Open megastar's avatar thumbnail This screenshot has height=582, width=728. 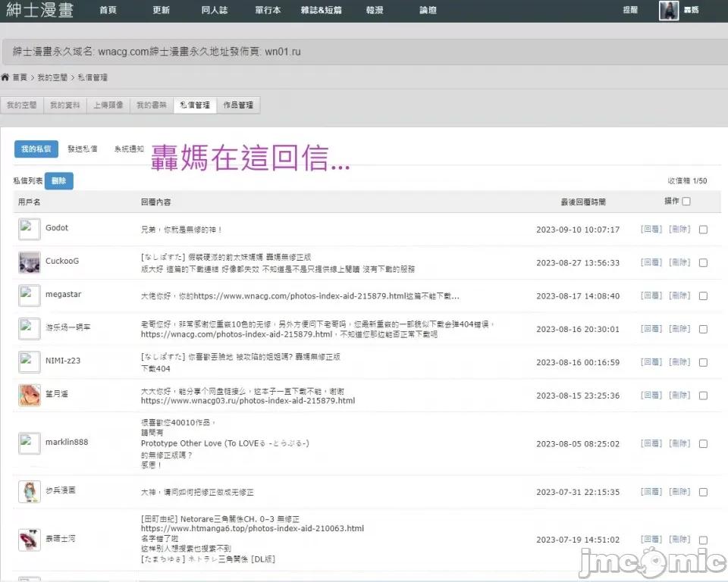coord(30,296)
